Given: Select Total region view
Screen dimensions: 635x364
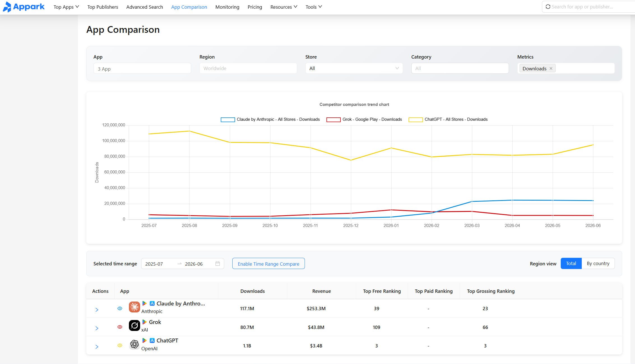Looking at the screenshot, I should click(x=571, y=263).
